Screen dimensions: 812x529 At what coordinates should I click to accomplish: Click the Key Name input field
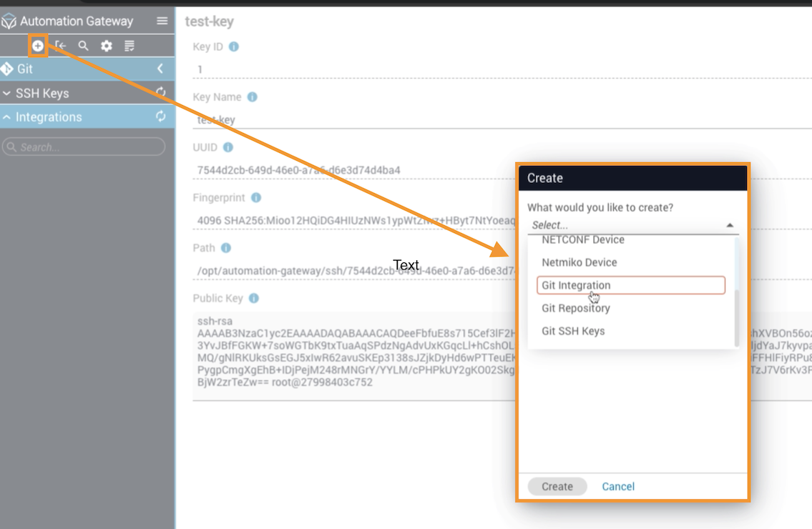[502, 119]
